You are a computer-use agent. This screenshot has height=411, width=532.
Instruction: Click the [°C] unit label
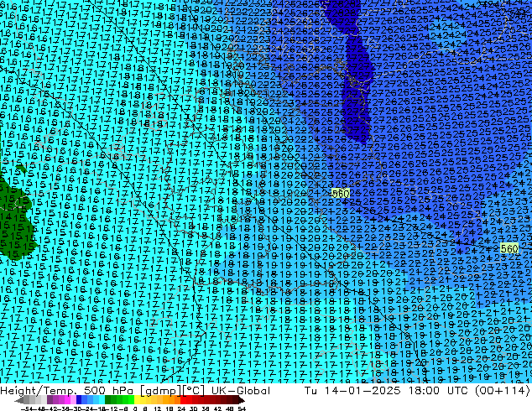194,391
